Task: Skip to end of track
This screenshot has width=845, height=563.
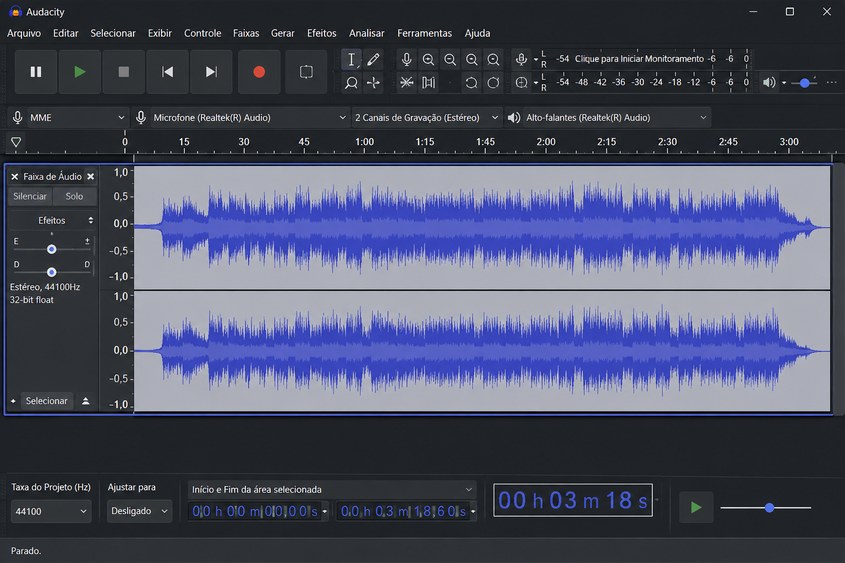Action: [x=211, y=72]
